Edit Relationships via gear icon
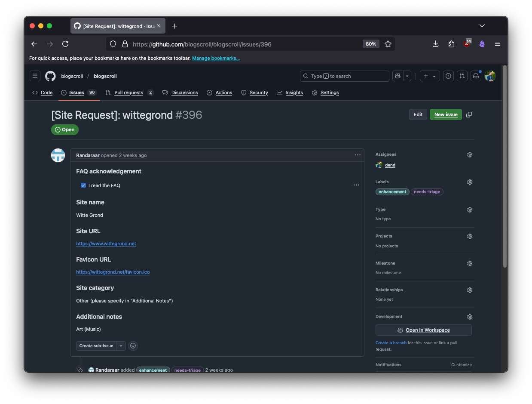Image resolution: width=532 pixels, height=404 pixels. pyautogui.click(x=470, y=290)
